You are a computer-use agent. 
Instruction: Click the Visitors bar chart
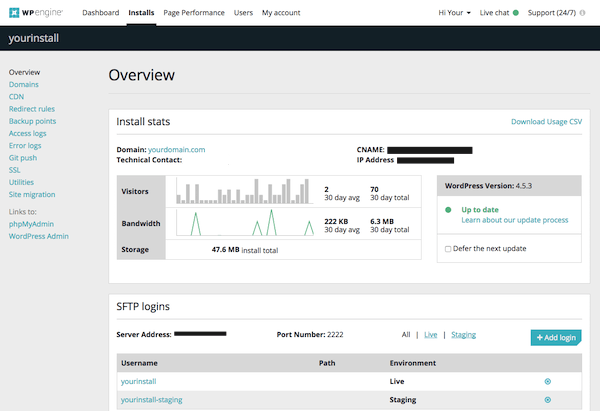pyautogui.click(x=243, y=191)
